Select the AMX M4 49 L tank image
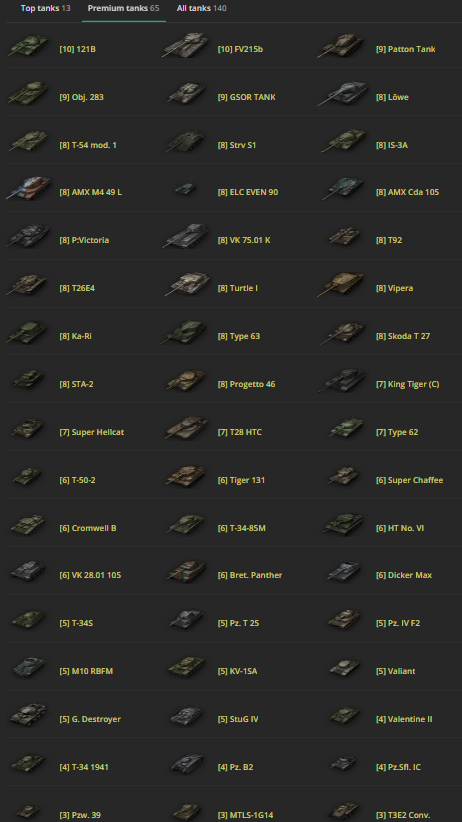Image resolution: width=462 pixels, height=822 pixels. (29, 189)
